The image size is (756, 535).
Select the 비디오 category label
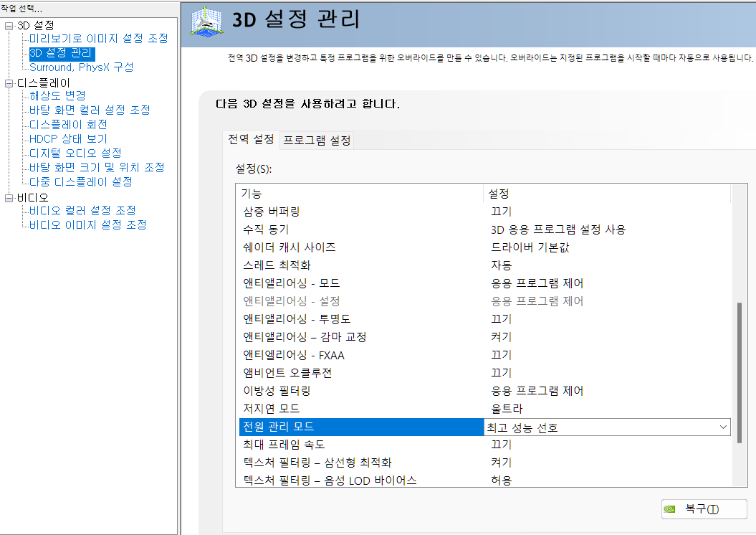point(33,198)
